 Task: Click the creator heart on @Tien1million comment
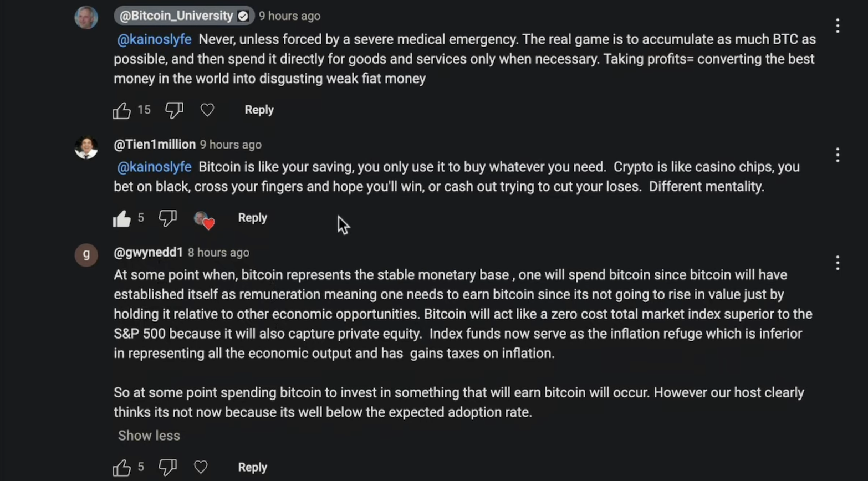(204, 219)
